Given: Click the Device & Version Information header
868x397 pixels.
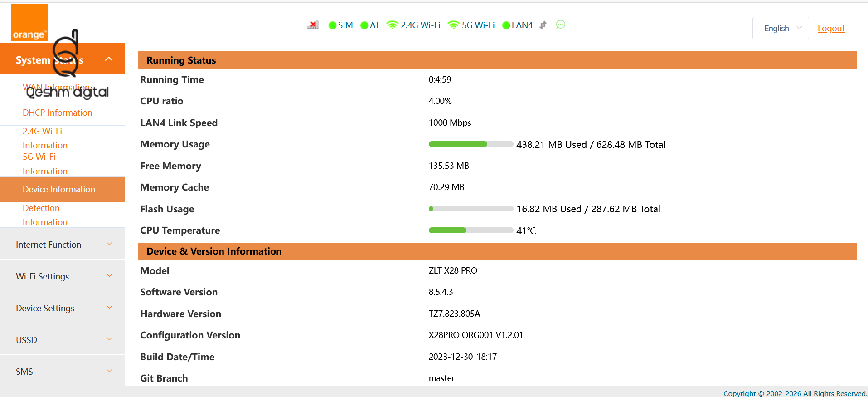Looking at the screenshot, I should [497, 251].
